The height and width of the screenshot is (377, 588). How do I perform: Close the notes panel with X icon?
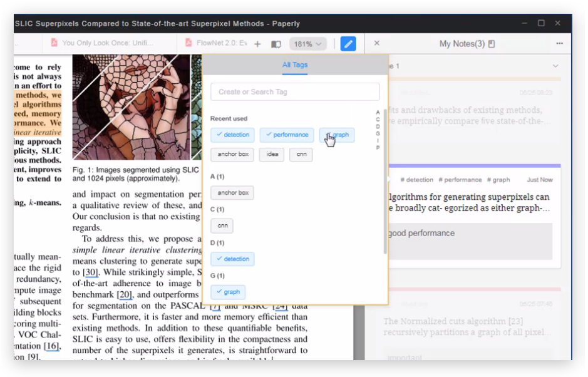377,43
